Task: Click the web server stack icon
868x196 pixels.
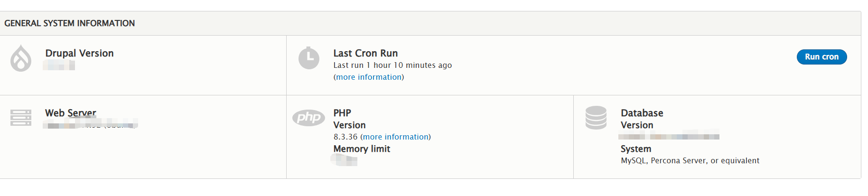Action: pyautogui.click(x=21, y=118)
